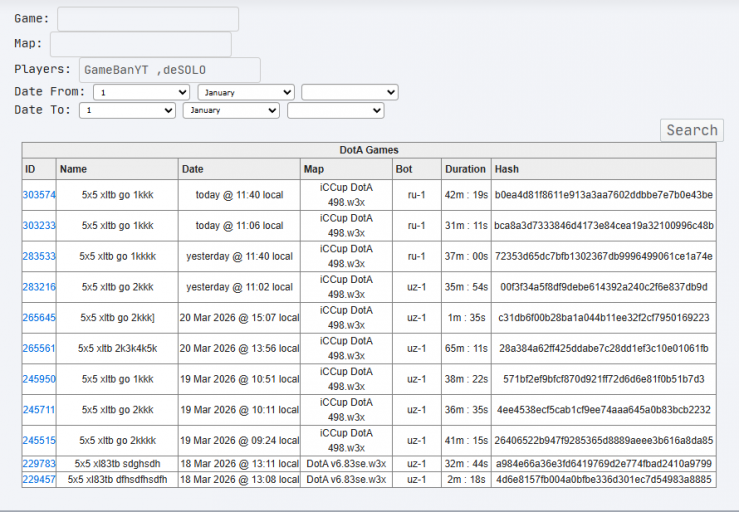
Task: Open game ID 303233 link
Action: coord(39,225)
